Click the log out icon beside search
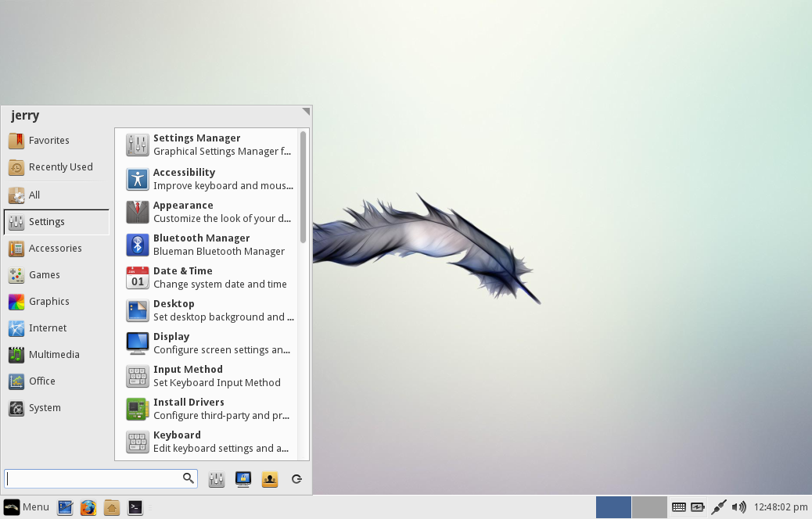The image size is (812, 519). [296, 479]
